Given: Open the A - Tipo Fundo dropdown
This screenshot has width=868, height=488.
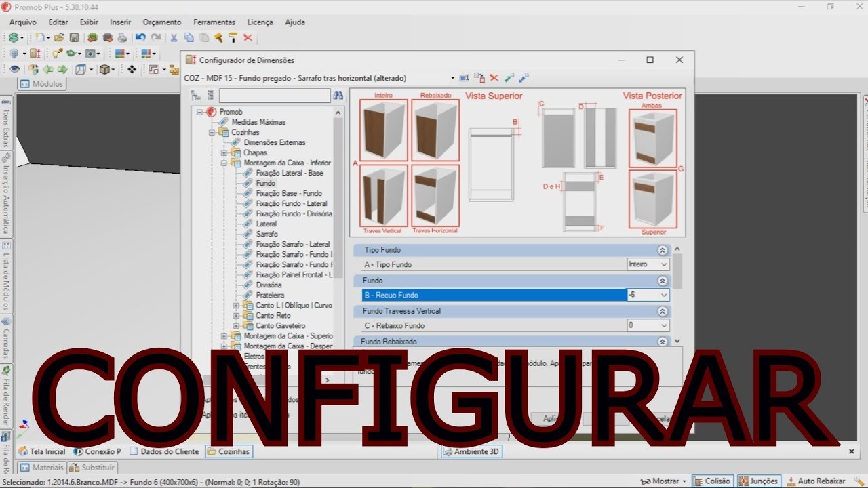Looking at the screenshot, I should (663, 264).
